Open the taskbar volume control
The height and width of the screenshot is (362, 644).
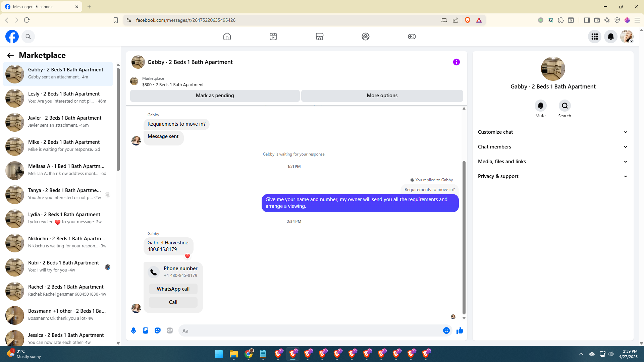click(x=611, y=354)
